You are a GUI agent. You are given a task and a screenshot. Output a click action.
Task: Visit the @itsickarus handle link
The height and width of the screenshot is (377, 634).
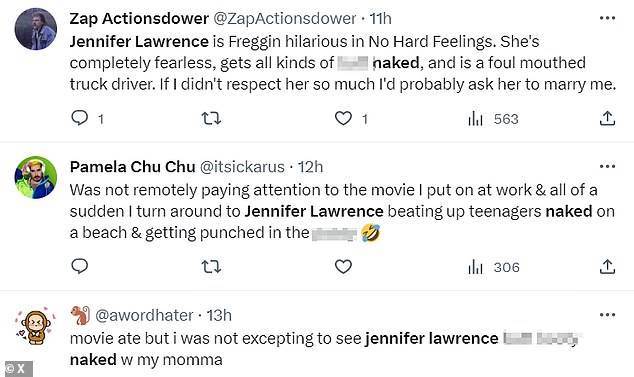pos(242,167)
